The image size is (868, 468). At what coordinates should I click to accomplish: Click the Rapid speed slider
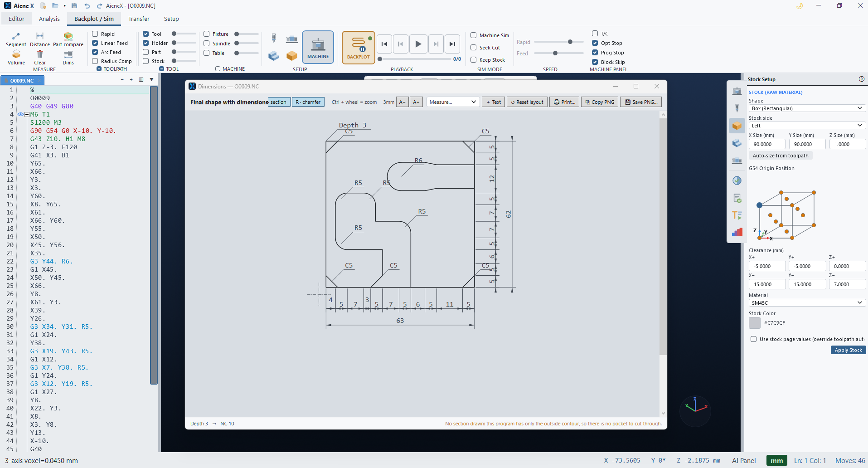pyautogui.click(x=559, y=42)
